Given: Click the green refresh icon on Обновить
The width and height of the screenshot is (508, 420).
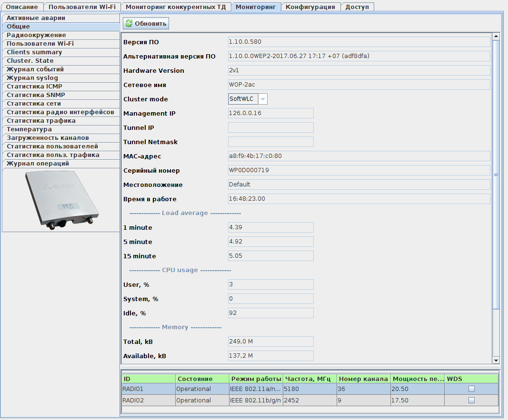Looking at the screenshot, I should (x=129, y=23).
